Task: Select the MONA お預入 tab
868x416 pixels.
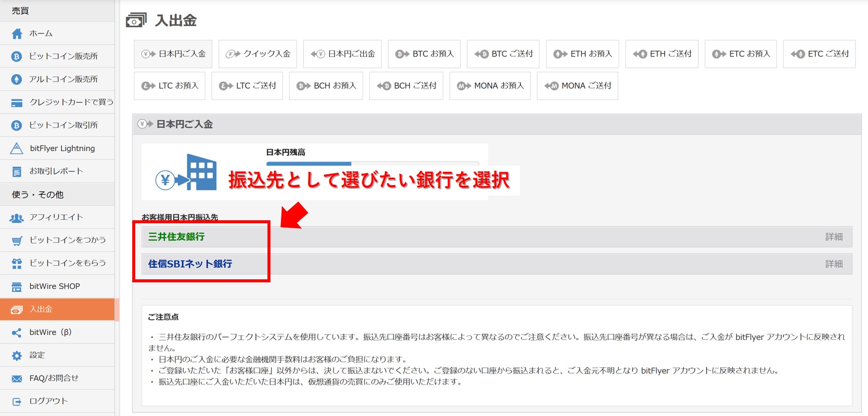Action: [x=490, y=86]
